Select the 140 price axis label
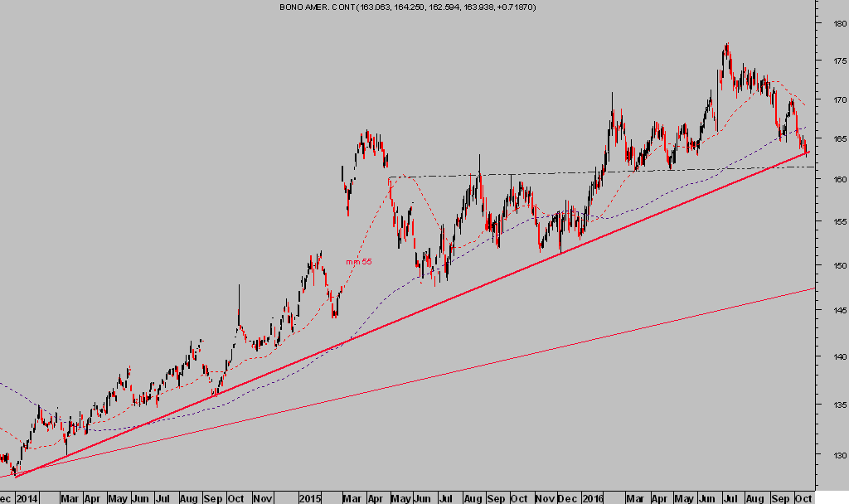Screen dimensions: 849x504 click(x=832, y=356)
